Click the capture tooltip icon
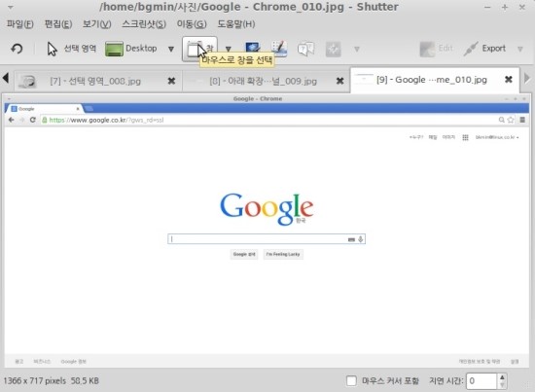535x392 pixels. [305, 49]
